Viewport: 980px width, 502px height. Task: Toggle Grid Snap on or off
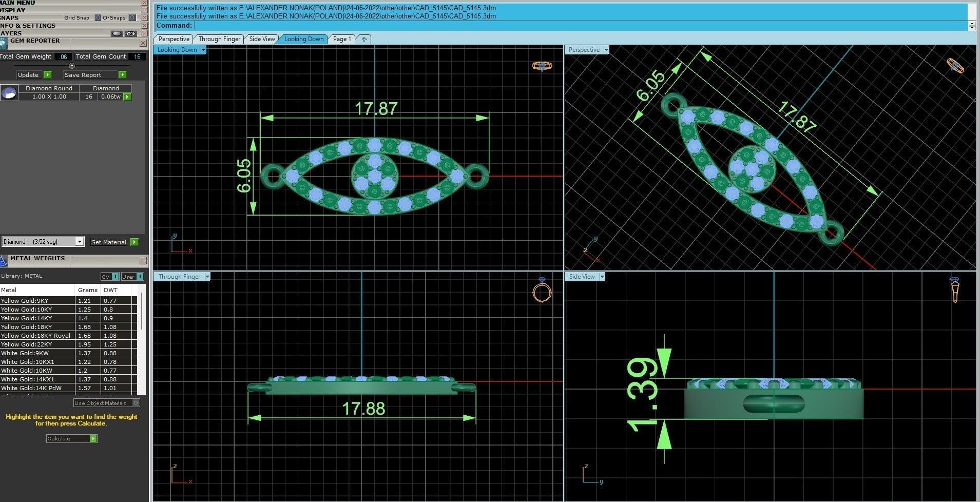(99, 18)
